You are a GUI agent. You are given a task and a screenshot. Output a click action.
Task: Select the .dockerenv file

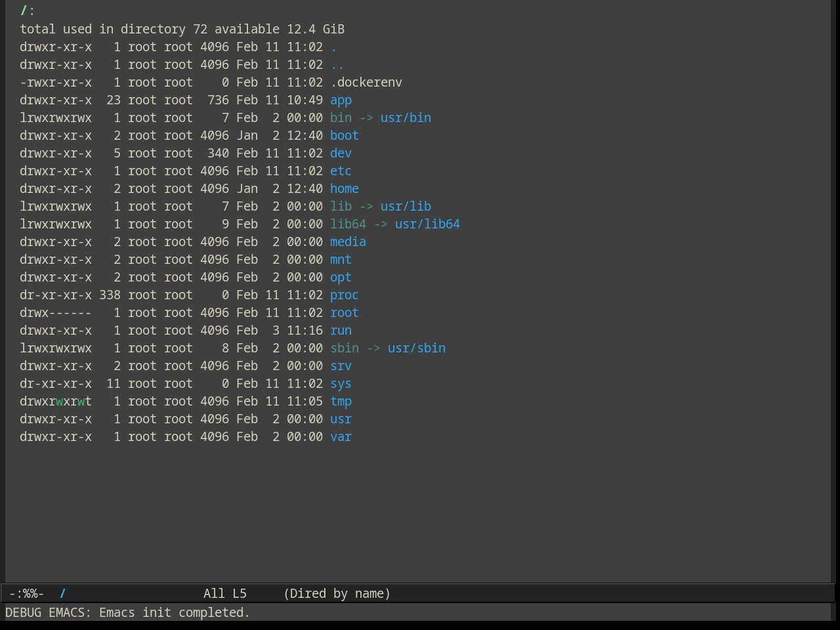tap(366, 83)
